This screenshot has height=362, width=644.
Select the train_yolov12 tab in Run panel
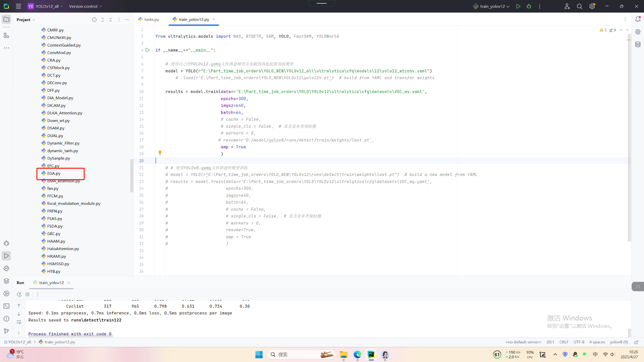[51, 283]
